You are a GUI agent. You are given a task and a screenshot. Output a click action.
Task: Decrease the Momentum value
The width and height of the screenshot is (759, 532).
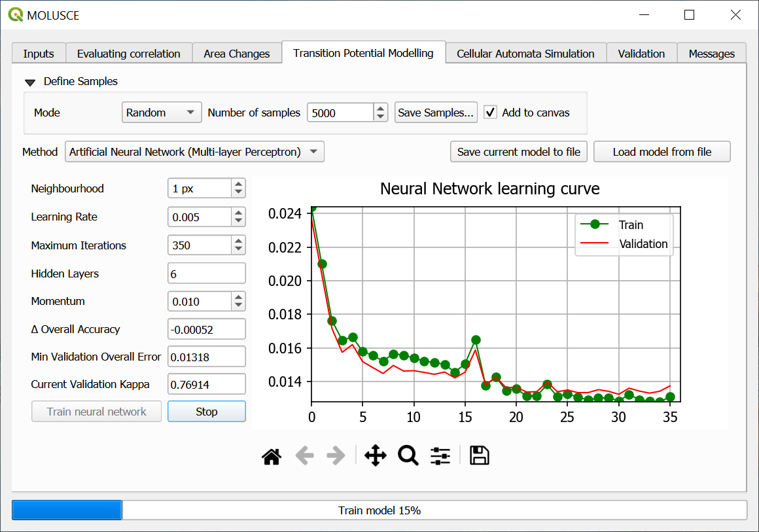tap(238, 305)
